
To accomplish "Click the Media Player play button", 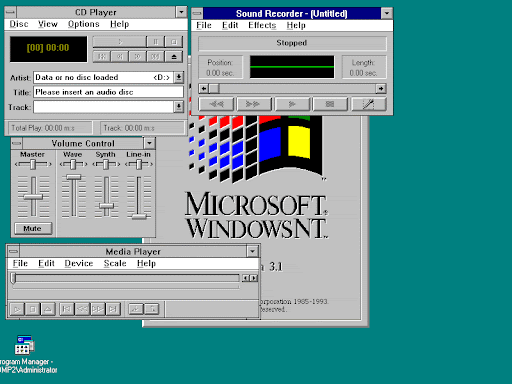I will pos(17,309).
